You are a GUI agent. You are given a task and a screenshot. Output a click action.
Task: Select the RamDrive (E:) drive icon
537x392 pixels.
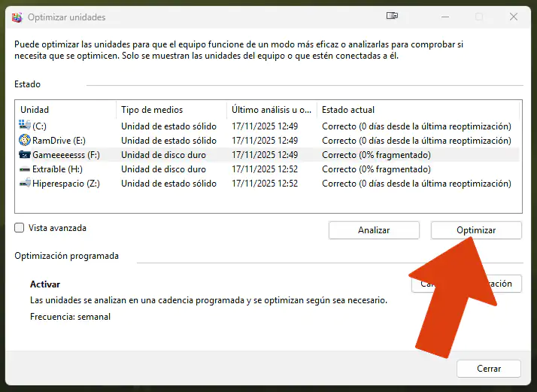pos(25,140)
